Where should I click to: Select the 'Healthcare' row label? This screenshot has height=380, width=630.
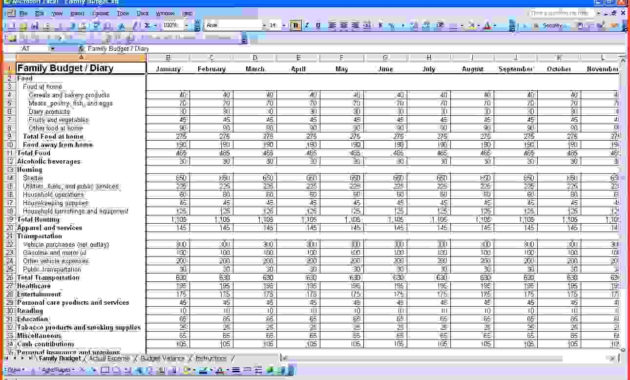tap(34, 286)
